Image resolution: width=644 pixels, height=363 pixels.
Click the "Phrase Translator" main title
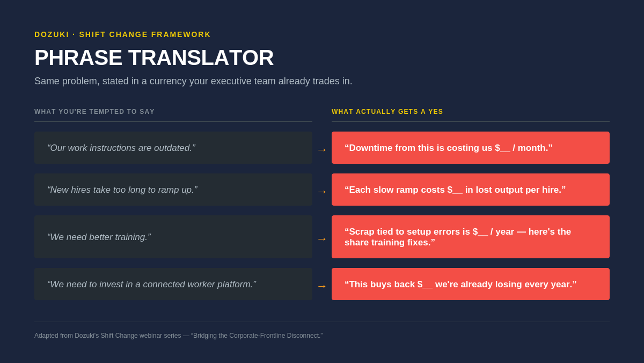[x=154, y=57]
